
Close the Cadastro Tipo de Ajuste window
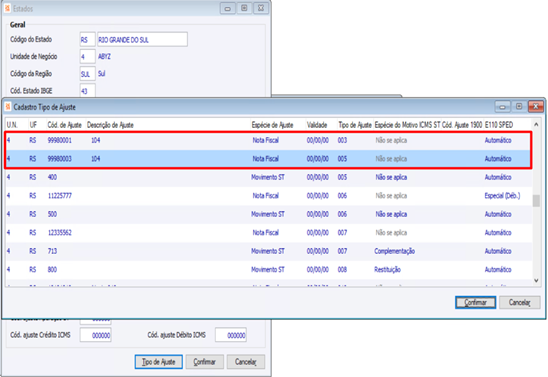point(535,107)
